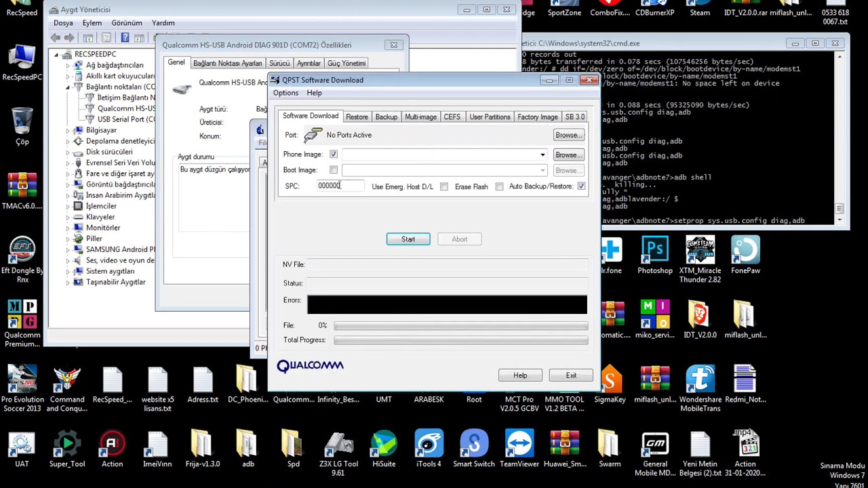Click the File progress bar
Image resolution: width=868 pixels, height=488 pixels.
(x=460, y=326)
